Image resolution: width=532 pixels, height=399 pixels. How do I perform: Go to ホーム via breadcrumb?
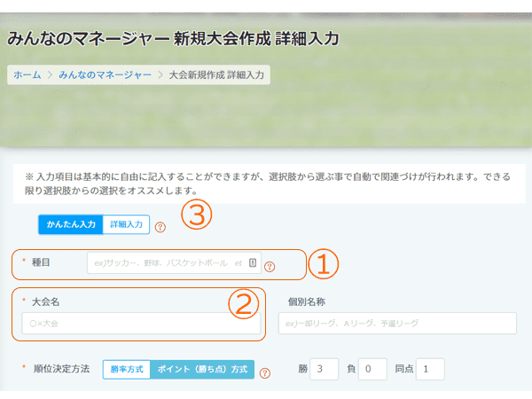pyautogui.click(x=27, y=75)
